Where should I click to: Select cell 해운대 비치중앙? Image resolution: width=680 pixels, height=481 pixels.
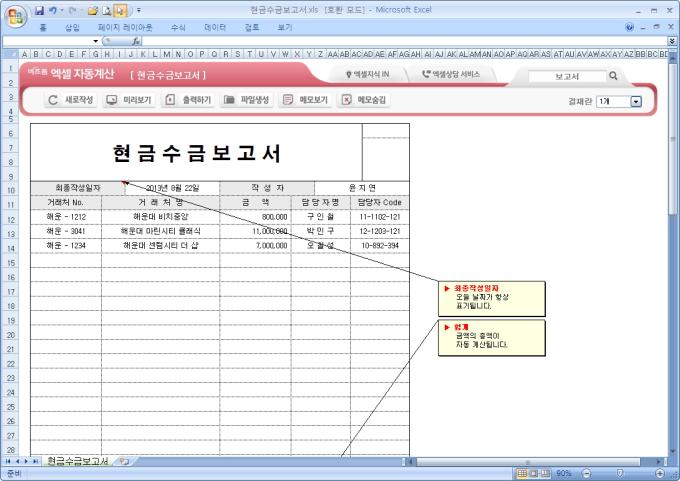tap(160, 217)
